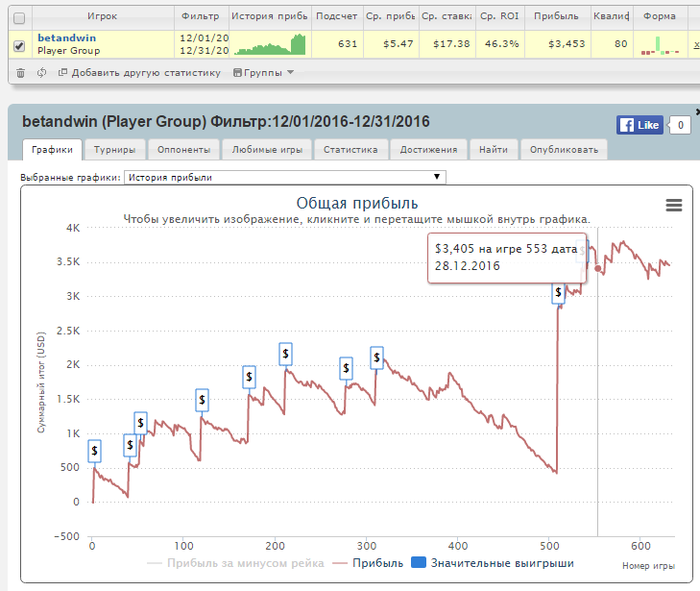Click the dollar marker near game 310
This screenshot has width=700, height=591.
tap(377, 358)
